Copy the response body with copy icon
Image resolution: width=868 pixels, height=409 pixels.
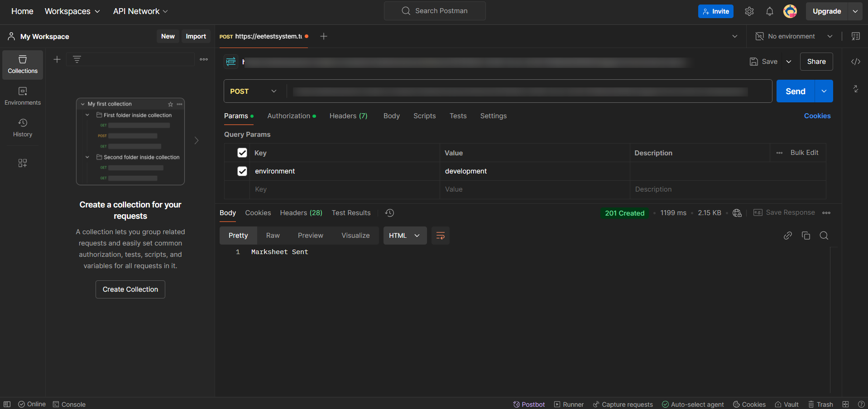click(x=806, y=236)
